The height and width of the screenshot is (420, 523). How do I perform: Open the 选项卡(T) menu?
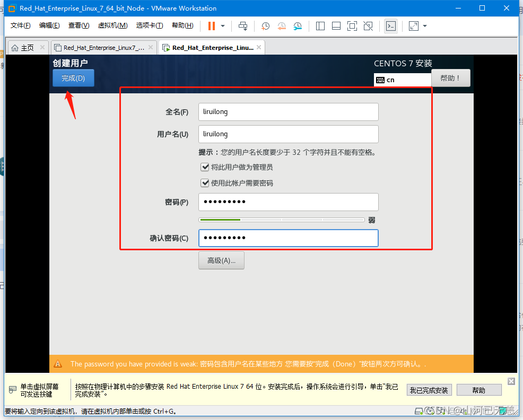coord(150,25)
